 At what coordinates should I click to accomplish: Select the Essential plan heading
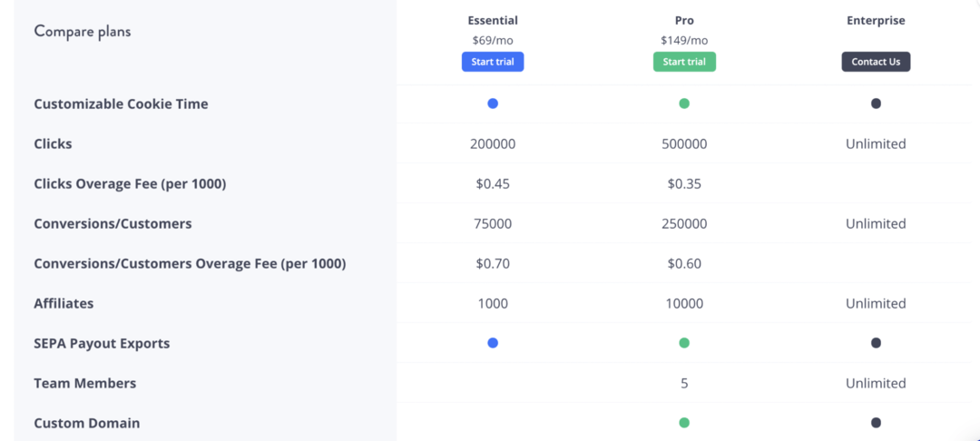[493, 20]
